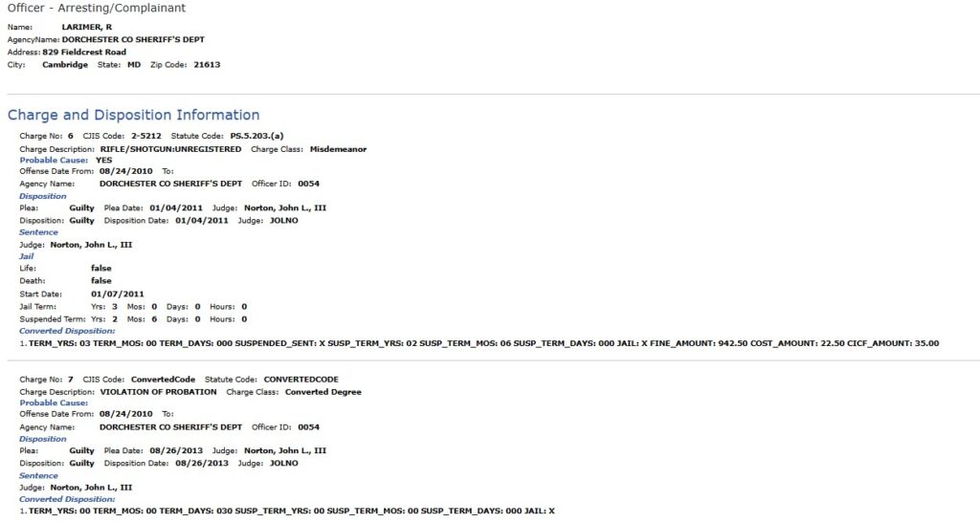Click the zip code '21613'
980x523 pixels.
tap(207, 65)
